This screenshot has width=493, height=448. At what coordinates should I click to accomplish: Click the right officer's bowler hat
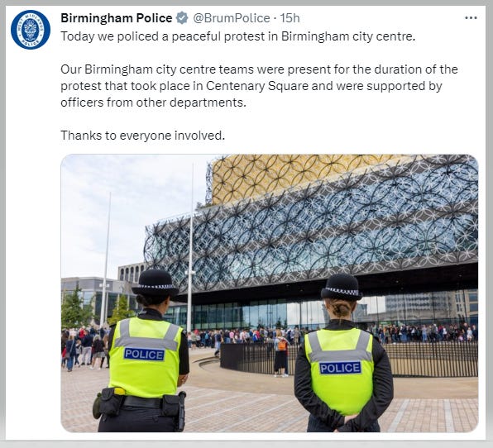pos(342,287)
